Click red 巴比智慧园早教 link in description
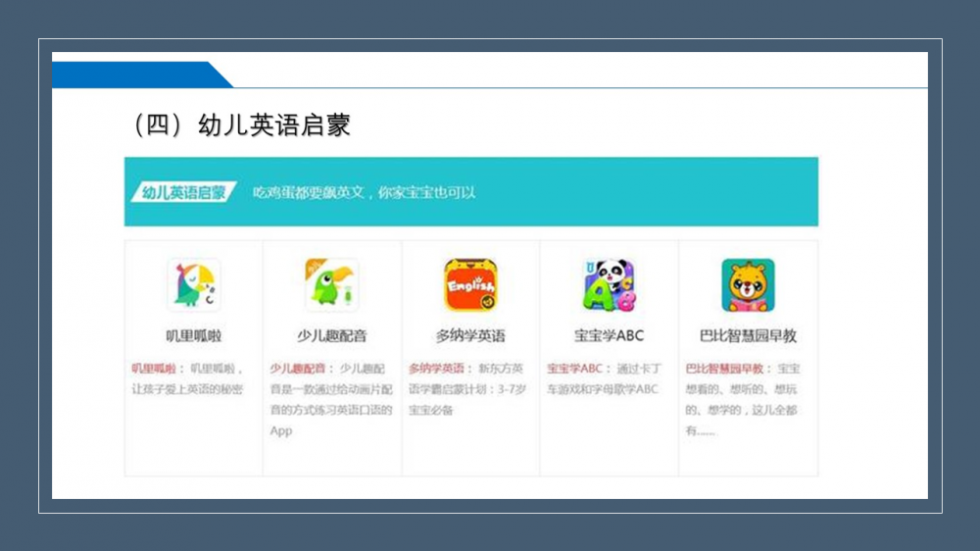 coord(724,369)
